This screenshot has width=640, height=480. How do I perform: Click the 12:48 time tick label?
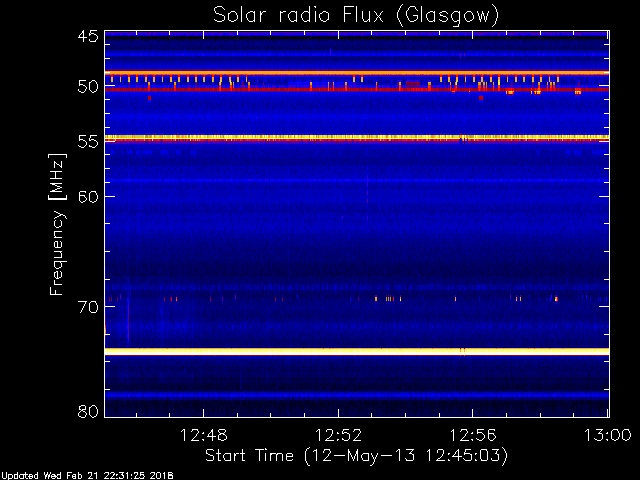click(x=203, y=435)
